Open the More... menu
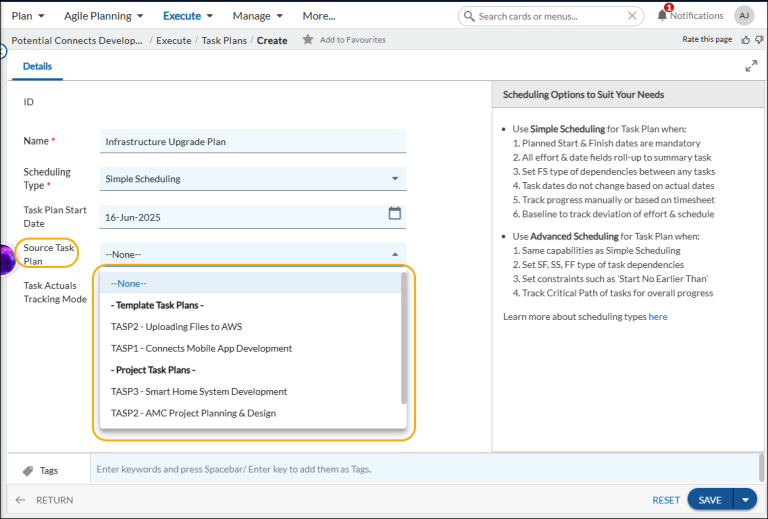This screenshot has height=519, width=768. (319, 16)
